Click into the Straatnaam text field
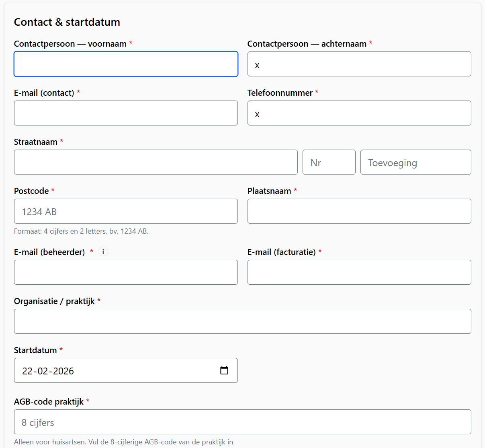This screenshot has width=485, height=448. click(x=156, y=162)
